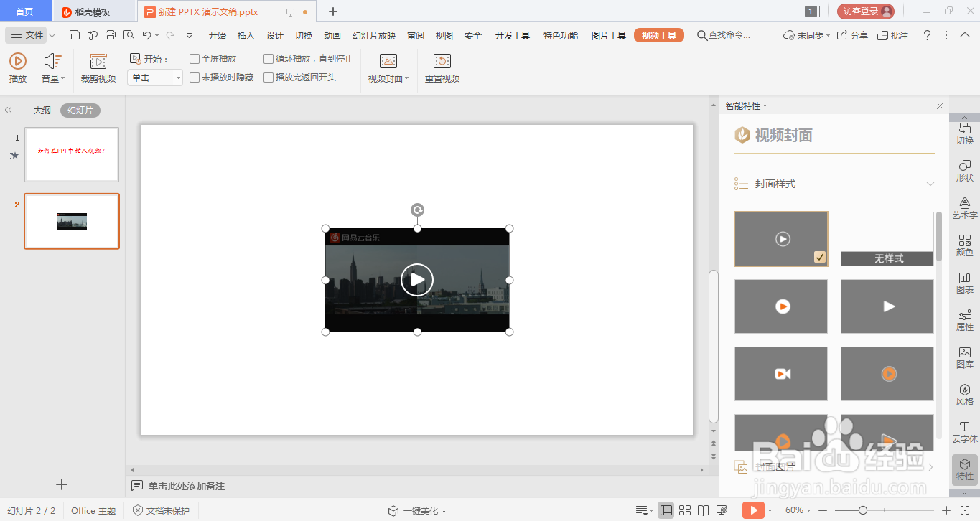Select slide 1 thumbnail
Screen dimensions: 980x521
click(x=72, y=154)
